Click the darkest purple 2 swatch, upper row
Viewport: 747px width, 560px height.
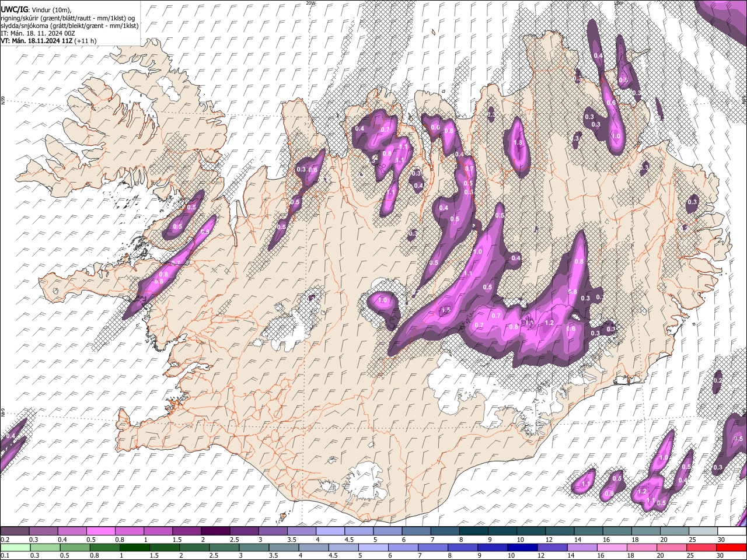(x=215, y=531)
